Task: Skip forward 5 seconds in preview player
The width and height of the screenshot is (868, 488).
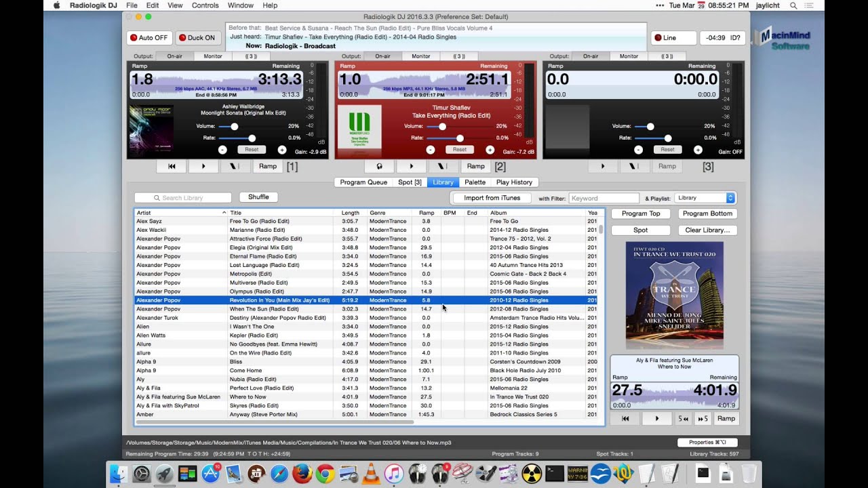Action: tap(703, 419)
